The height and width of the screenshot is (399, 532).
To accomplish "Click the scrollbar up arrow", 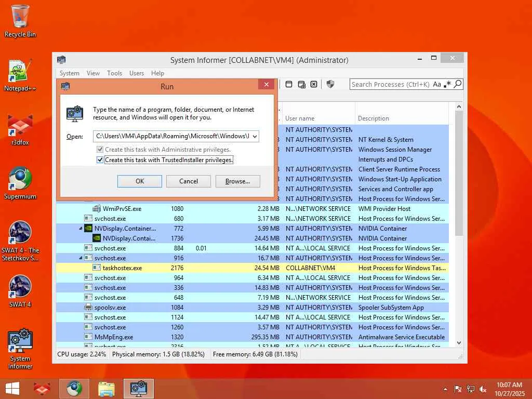I will 459,107.
